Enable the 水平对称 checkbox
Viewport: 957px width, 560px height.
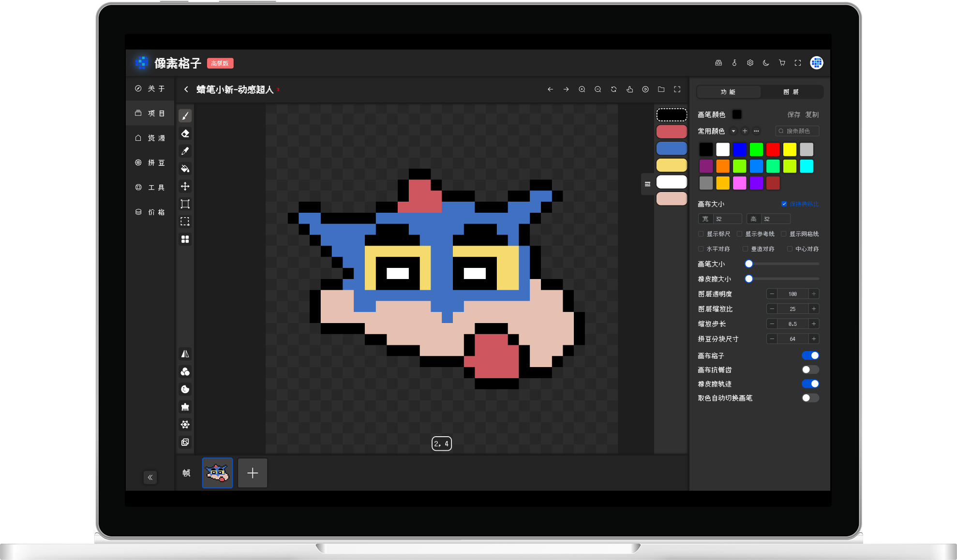(x=701, y=249)
